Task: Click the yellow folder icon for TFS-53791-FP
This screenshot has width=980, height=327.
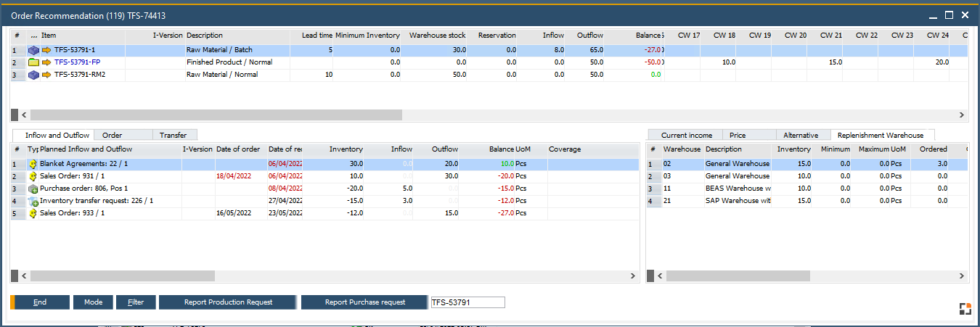Action: click(33, 63)
